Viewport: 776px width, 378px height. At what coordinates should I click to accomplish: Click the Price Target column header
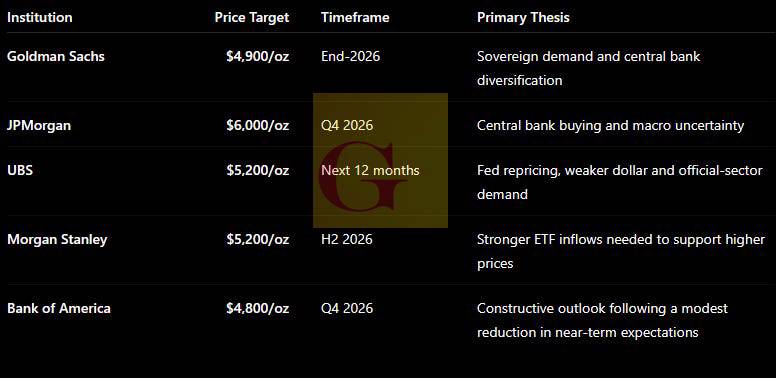[x=252, y=17]
